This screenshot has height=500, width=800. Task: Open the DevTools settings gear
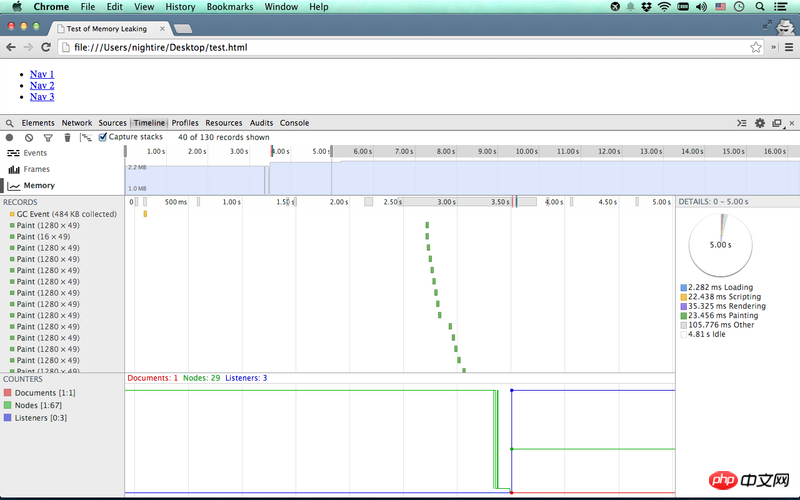(760, 123)
